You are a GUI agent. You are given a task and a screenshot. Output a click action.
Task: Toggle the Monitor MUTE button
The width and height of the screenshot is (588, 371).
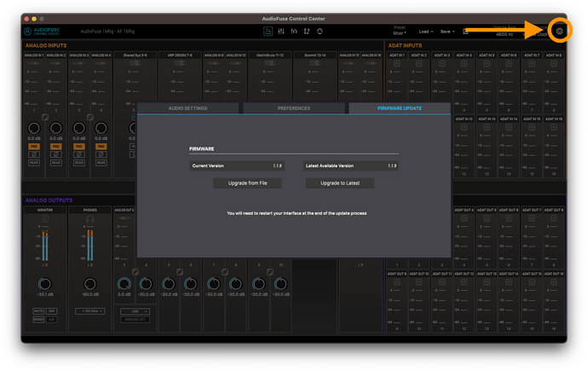38,311
